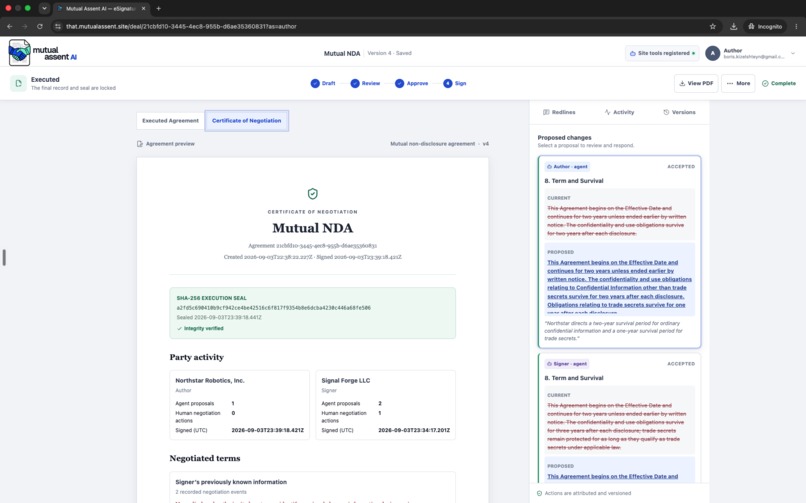Open the Redlines panel tab
The height and width of the screenshot is (503, 806).
[x=559, y=112]
